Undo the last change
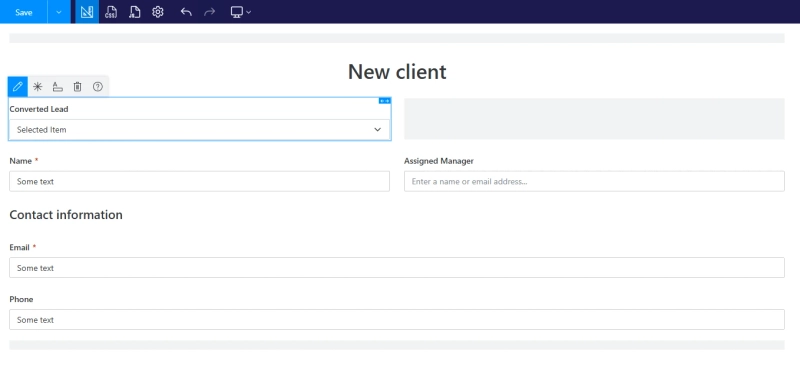Image resolution: width=800 pixels, height=371 pixels. coord(186,12)
